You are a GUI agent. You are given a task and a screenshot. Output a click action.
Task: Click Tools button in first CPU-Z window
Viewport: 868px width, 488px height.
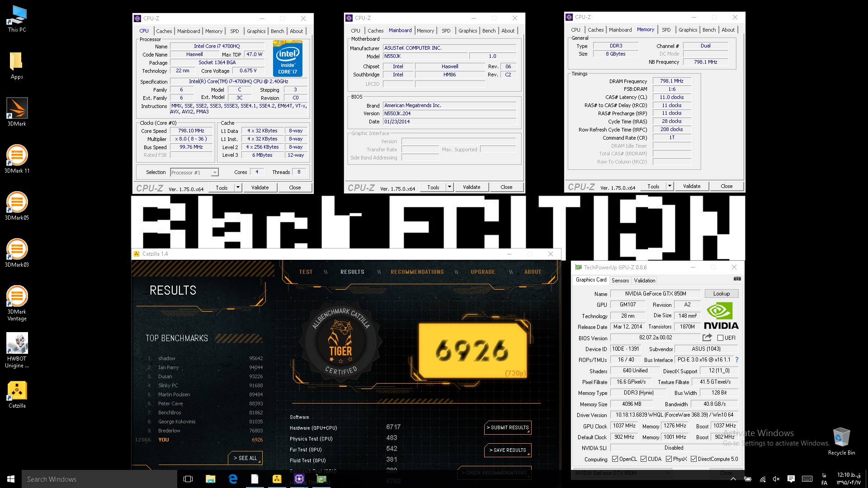(x=222, y=188)
